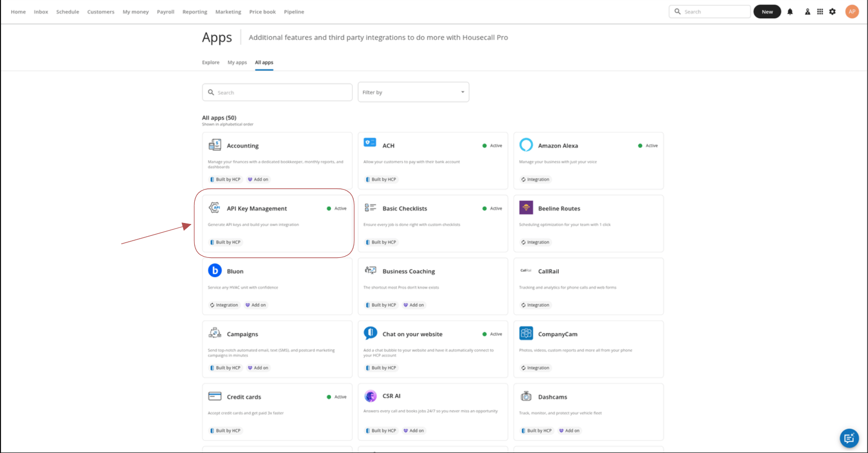Click magnifier icon in apps search field
The image size is (868, 453).
click(211, 92)
